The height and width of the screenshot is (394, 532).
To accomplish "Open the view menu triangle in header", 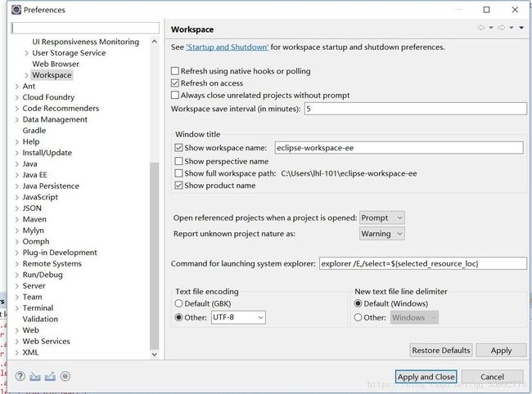I will click(x=521, y=28).
